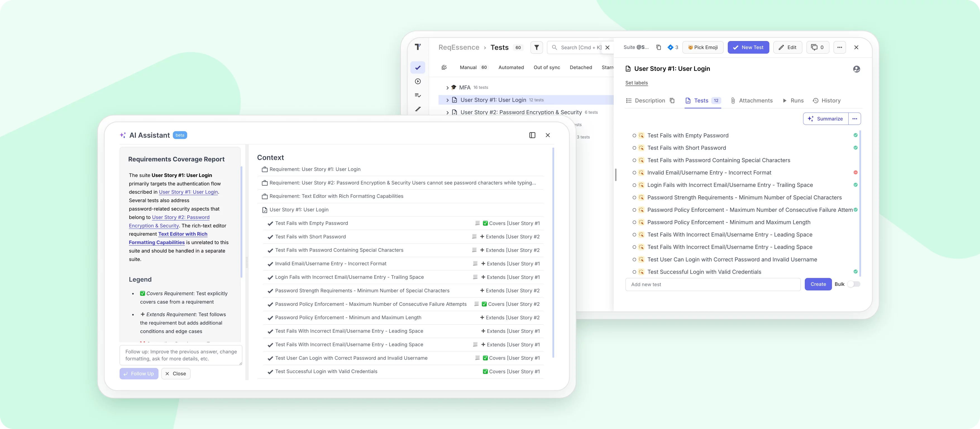980x429 pixels.
Task: Select the circle beside Test Fails with Empty Password
Action: [x=634, y=135]
